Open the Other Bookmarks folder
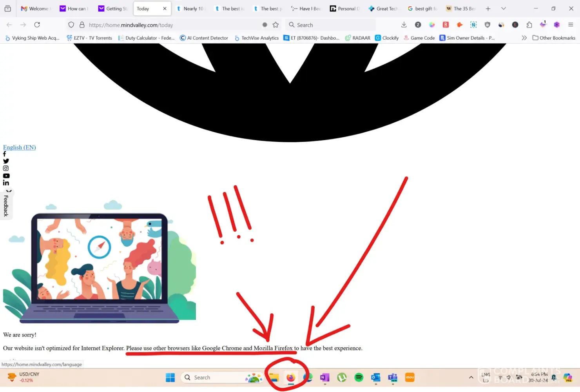This screenshot has width=580, height=392. point(554,38)
